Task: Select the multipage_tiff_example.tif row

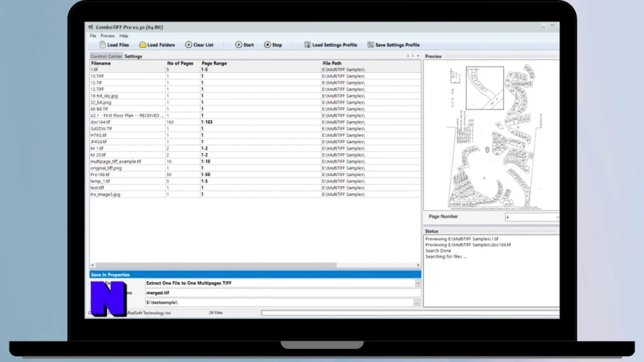Action: (255, 162)
